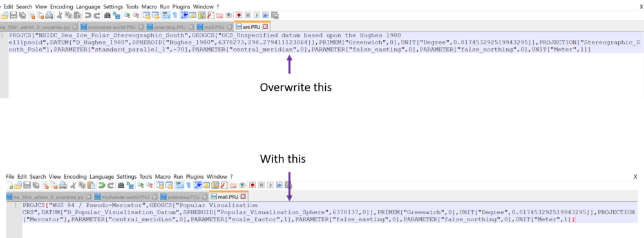Click the Save icon in the lower window toolbar

click(27, 185)
